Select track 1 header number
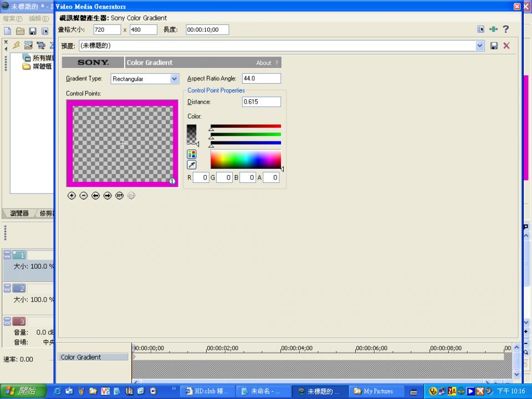Viewport: 532px width, 399px height. (x=19, y=255)
